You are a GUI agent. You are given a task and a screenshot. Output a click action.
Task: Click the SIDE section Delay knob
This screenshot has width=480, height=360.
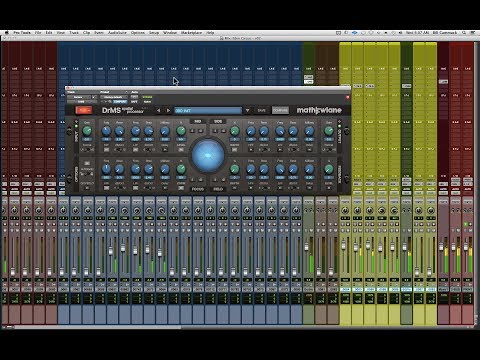pos(309,131)
